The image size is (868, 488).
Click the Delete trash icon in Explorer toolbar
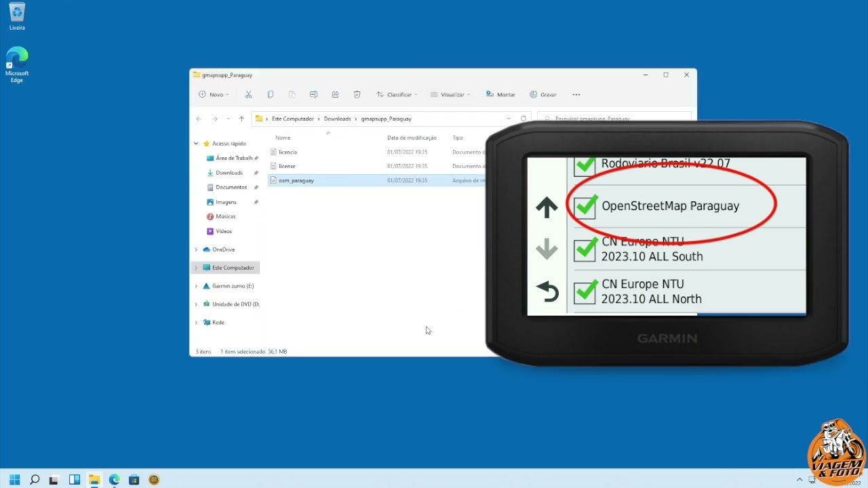(x=357, y=95)
